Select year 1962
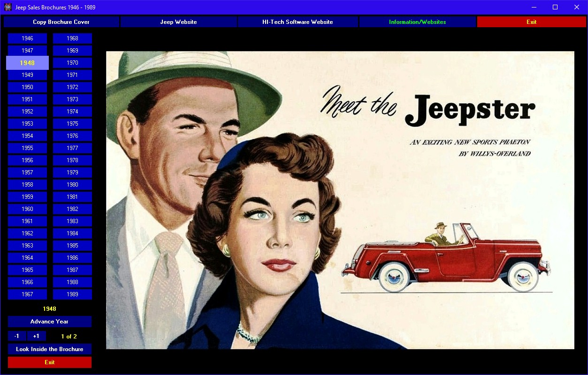The width and height of the screenshot is (588, 375). click(x=27, y=233)
